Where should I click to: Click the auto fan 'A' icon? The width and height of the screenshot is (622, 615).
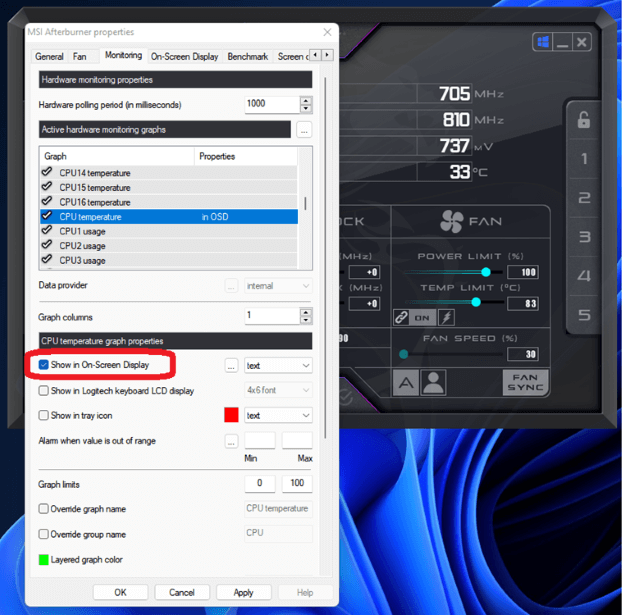coord(406,382)
